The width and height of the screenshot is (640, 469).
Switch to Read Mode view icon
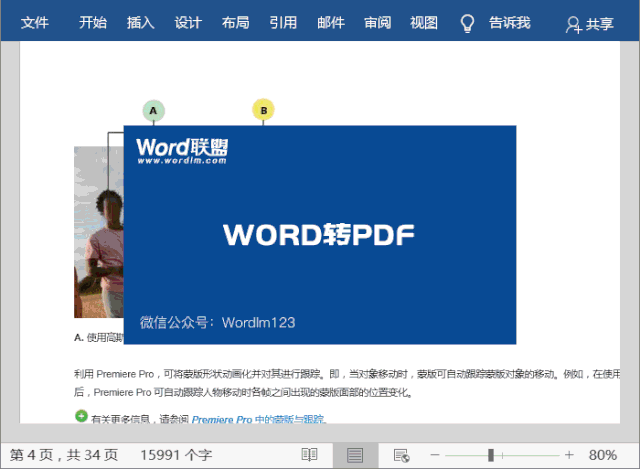tap(310, 454)
